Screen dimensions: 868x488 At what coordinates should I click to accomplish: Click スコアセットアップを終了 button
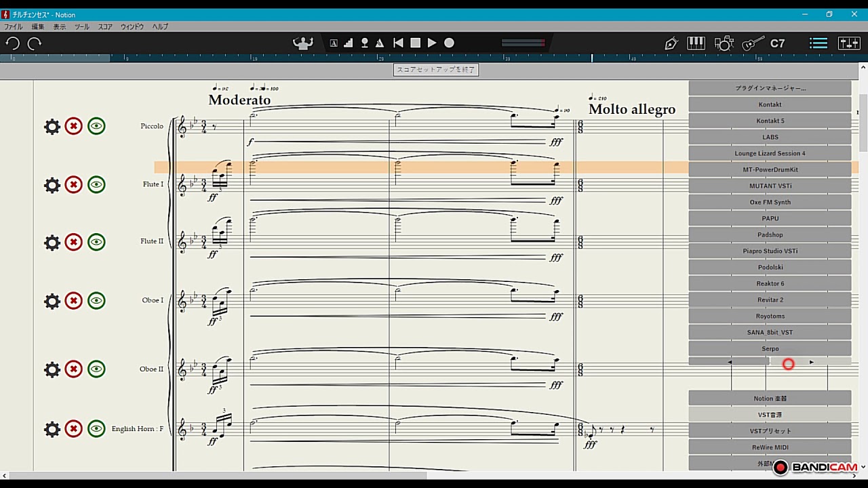click(x=435, y=70)
